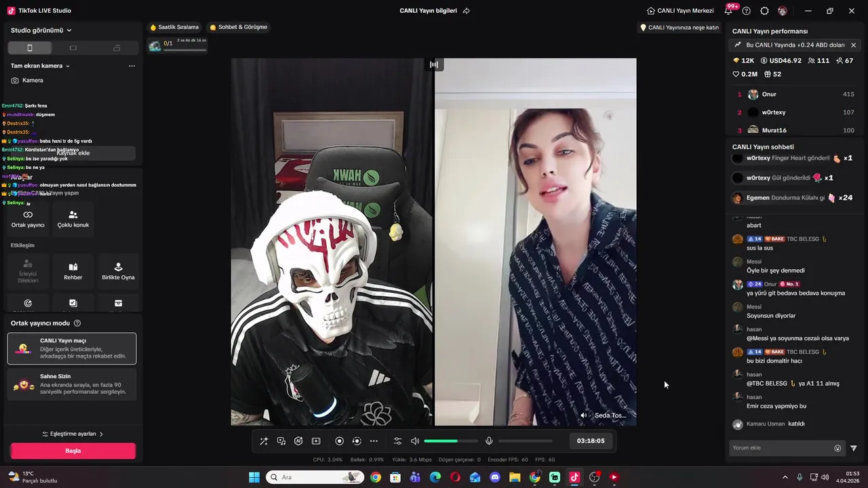Click the help icon next to Ortak yayıncı modu
868x488 pixels.
point(77,323)
